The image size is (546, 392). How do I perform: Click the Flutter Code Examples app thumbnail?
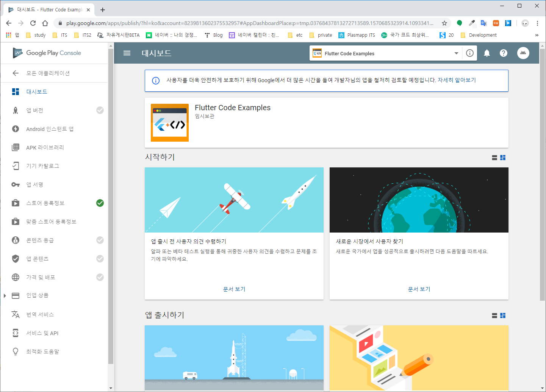(x=170, y=123)
